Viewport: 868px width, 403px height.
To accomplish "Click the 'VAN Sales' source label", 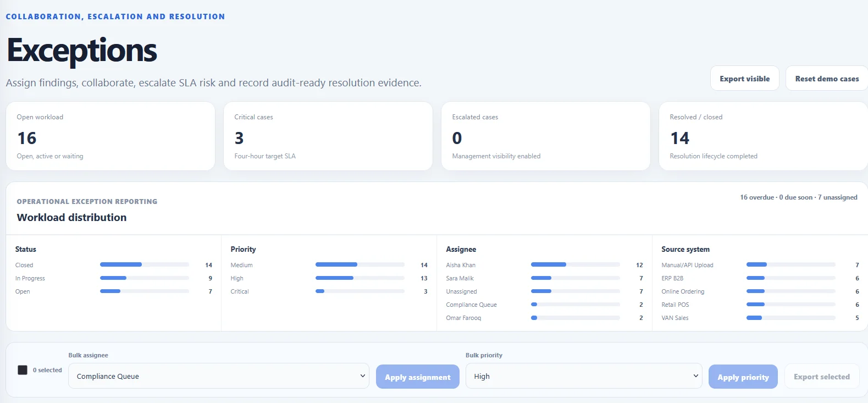I will [675, 318].
